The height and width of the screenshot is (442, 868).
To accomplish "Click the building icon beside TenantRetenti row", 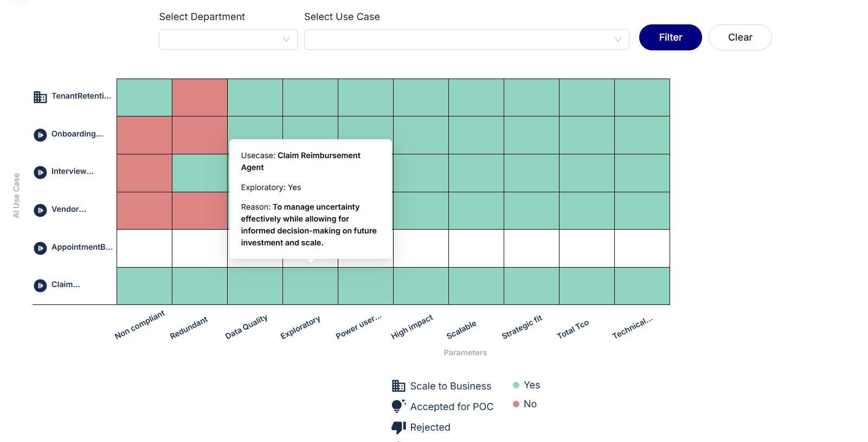I will [40, 97].
